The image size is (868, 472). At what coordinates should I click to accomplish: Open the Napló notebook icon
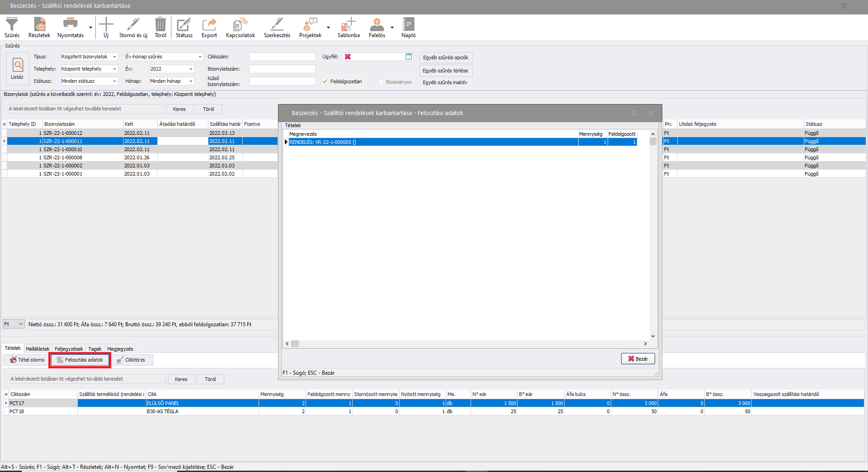tap(408, 25)
